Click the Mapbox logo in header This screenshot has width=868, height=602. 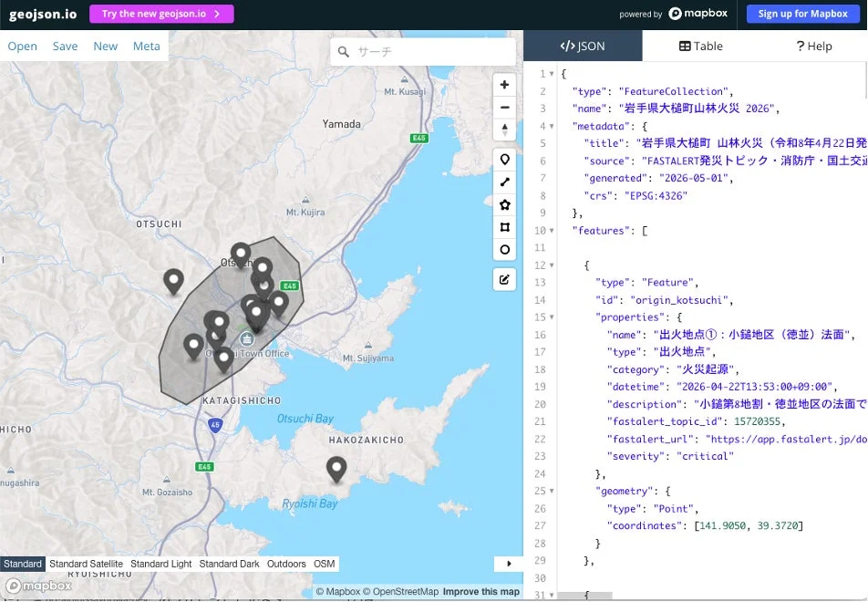(x=698, y=14)
